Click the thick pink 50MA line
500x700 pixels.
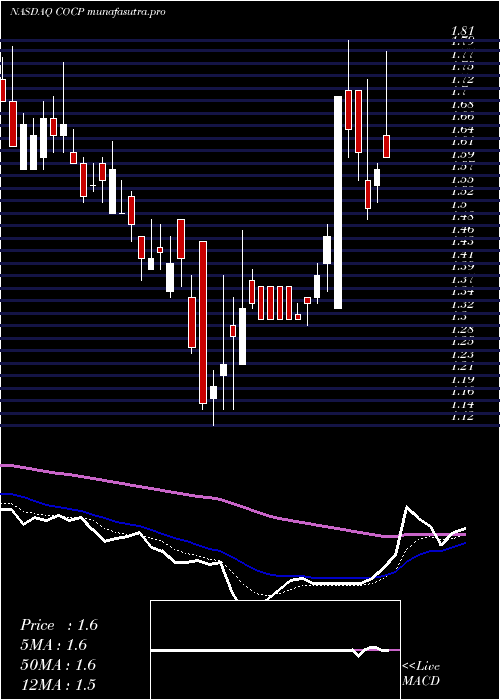click(x=232, y=504)
